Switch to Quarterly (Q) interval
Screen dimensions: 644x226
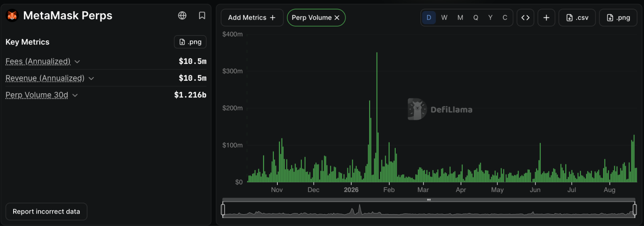(x=476, y=18)
